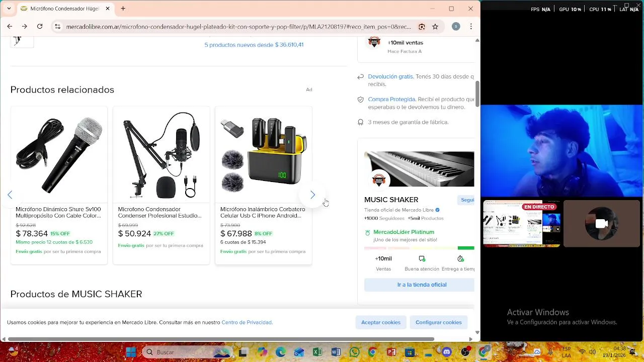Click the small product thumbnail at top left

point(22,42)
